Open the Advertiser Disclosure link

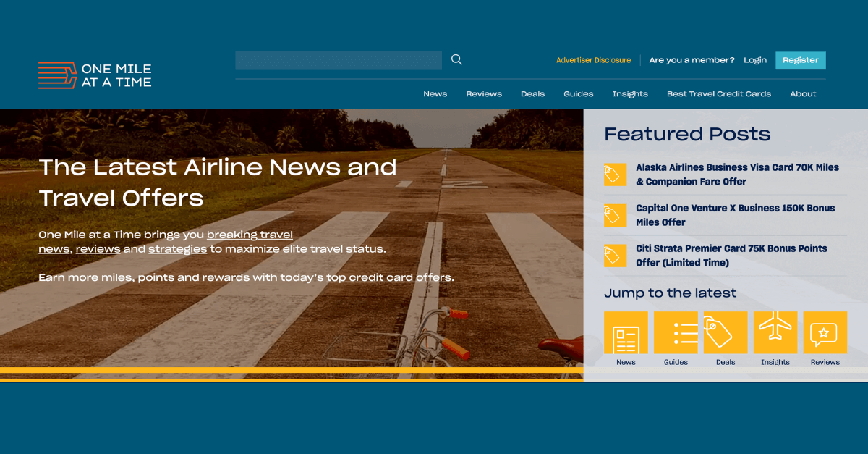(593, 60)
